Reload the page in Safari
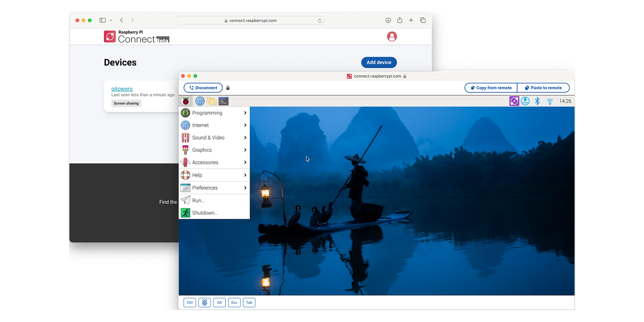This screenshot has width=644, height=322. (x=319, y=20)
